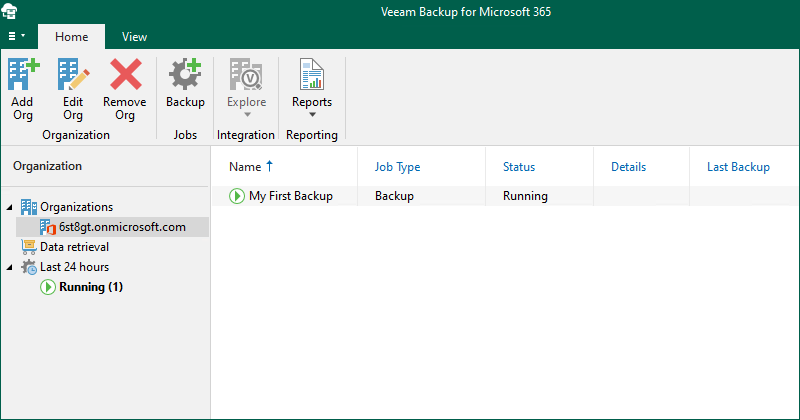Collapse the Last 24 hours node
800x420 pixels.
pos(9,267)
